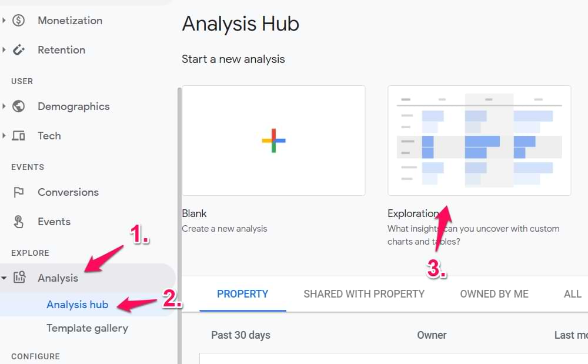Viewport: 588px width, 364px height.
Task: Click the Analysis icon under Explore
Action: click(19, 278)
